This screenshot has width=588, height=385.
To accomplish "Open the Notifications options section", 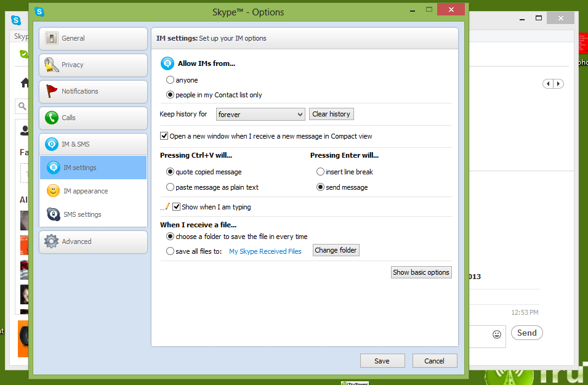I will (93, 91).
